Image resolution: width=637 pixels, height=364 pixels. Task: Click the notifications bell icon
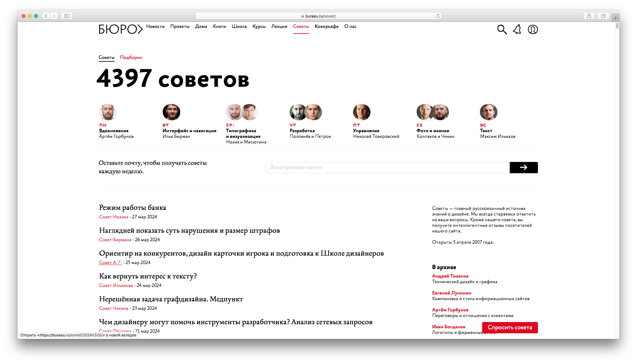coord(517,29)
